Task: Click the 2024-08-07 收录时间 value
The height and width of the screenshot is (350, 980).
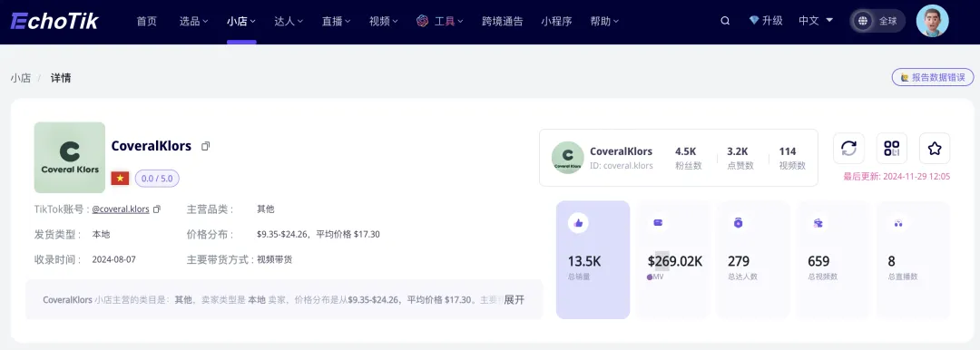Action: (x=113, y=259)
